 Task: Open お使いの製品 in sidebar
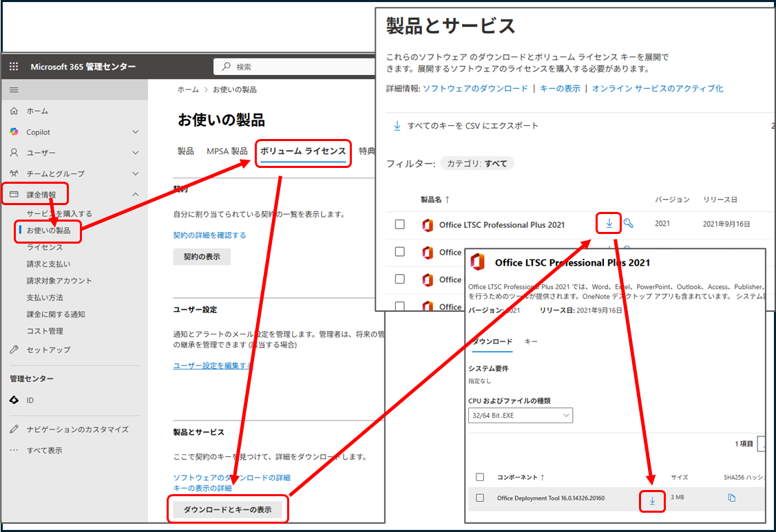tap(48, 230)
